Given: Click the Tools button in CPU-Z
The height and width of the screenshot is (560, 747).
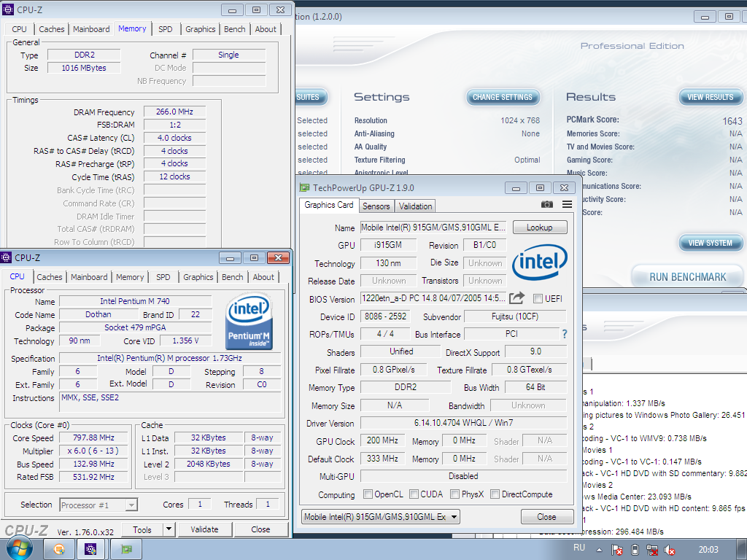Looking at the screenshot, I should point(142,529).
